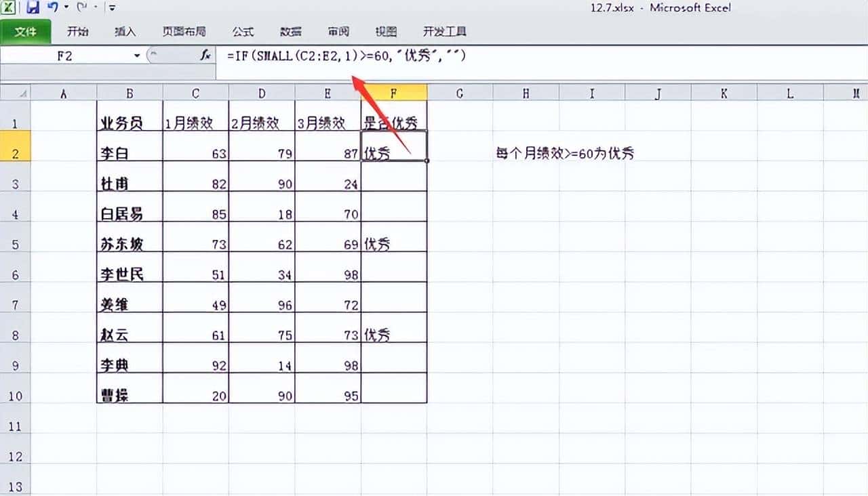Viewport: 868px width, 496px height.
Task: Switch to the 公式 ribbon tab
Action: pos(242,31)
